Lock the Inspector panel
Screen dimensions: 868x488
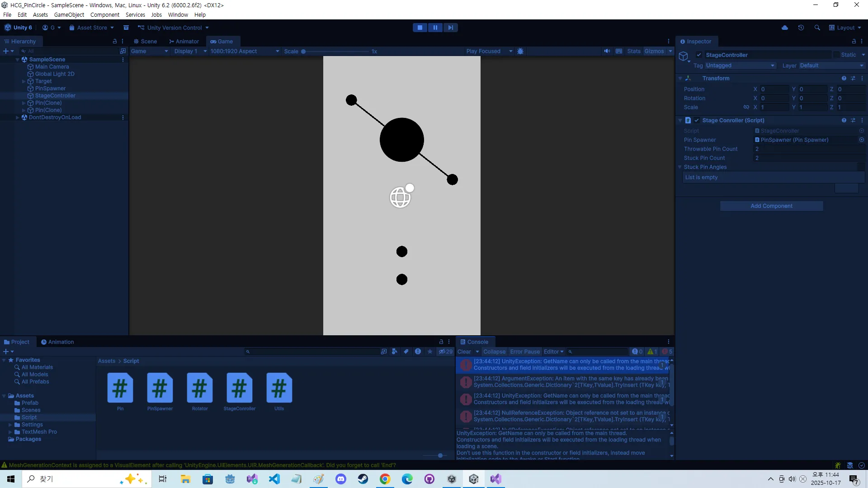[x=854, y=41]
